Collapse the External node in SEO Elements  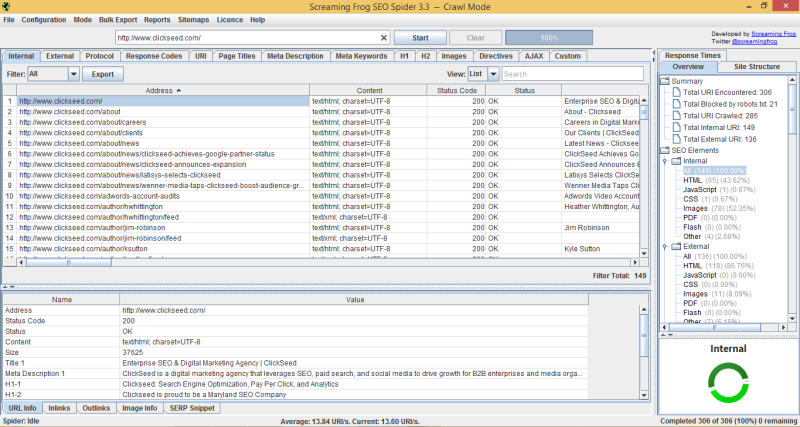(x=665, y=246)
